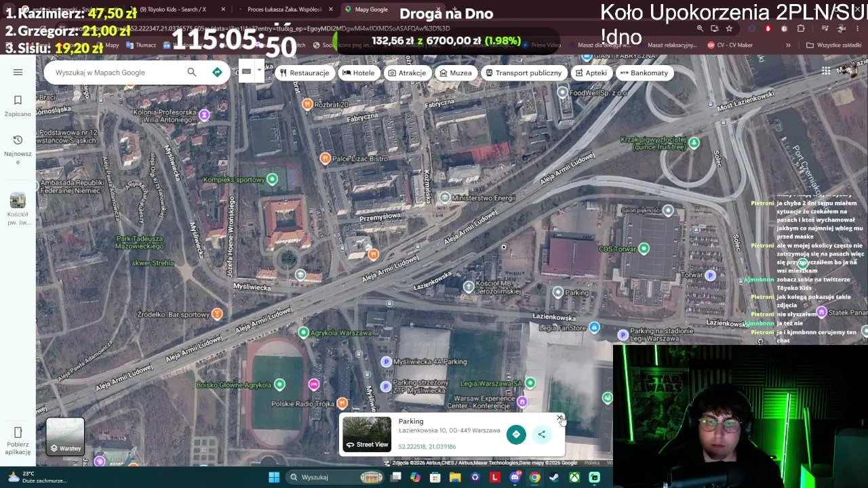The image size is (868, 488).
Task: Click the Park Tadeusza Mazowieckiego label
Action: tap(140, 242)
